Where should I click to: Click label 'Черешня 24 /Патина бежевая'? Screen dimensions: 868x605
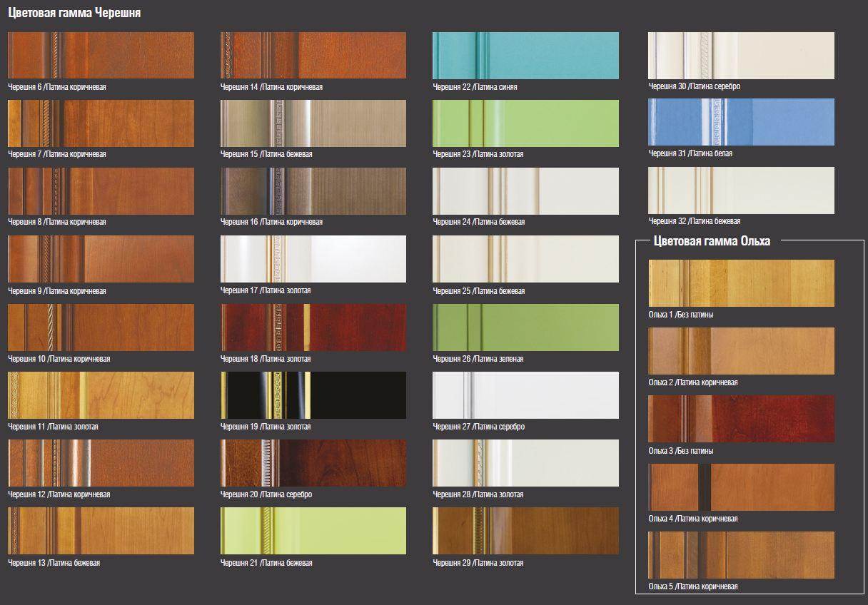click(479, 222)
